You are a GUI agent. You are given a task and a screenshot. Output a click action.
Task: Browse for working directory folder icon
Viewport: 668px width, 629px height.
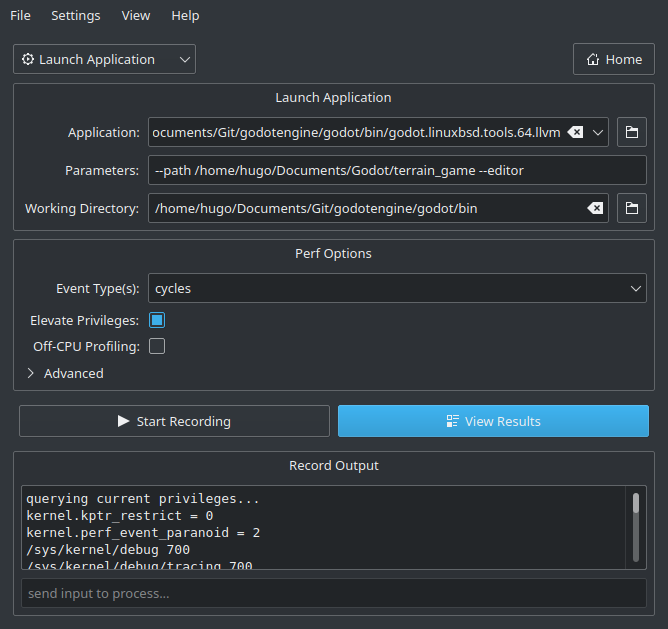[631, 208]
